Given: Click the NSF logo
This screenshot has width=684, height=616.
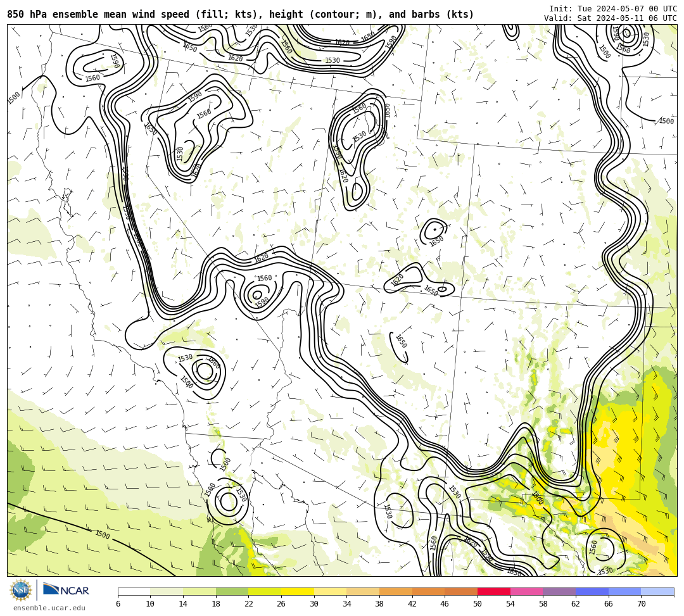Looking at the screenshot, I should 20,590.
